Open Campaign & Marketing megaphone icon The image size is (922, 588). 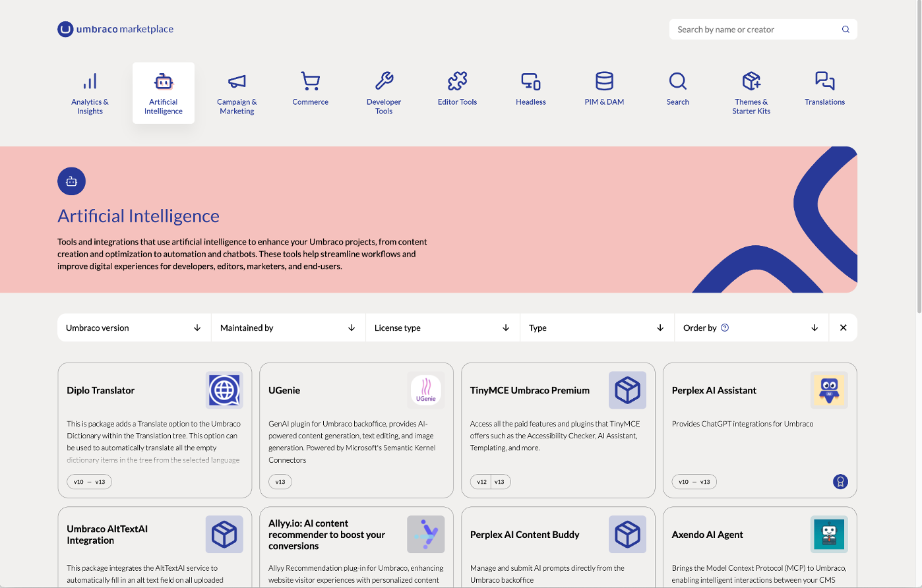237,81
